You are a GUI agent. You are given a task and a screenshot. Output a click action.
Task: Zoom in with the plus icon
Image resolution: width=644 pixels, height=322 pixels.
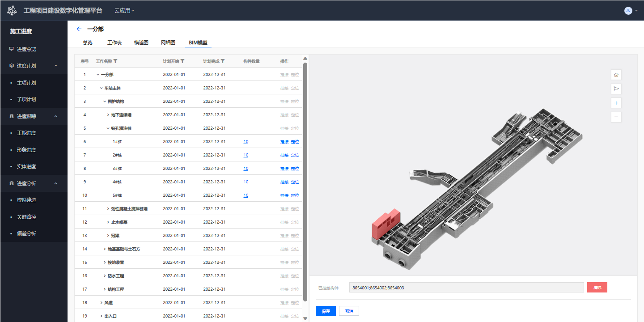[616, 103]
